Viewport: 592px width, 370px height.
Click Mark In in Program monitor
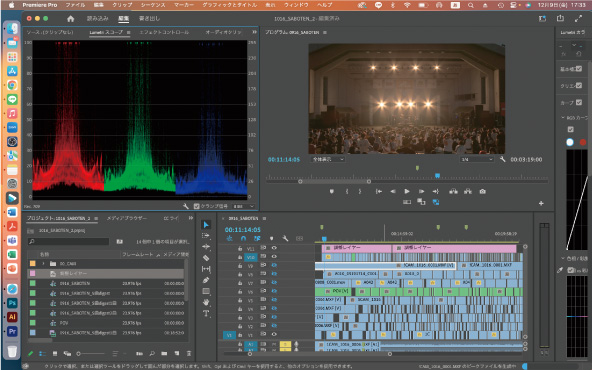(347, 191)
